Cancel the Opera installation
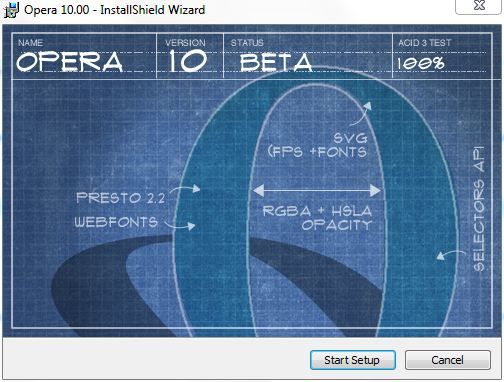Viewport: 504px width, 382px height. 448,360
